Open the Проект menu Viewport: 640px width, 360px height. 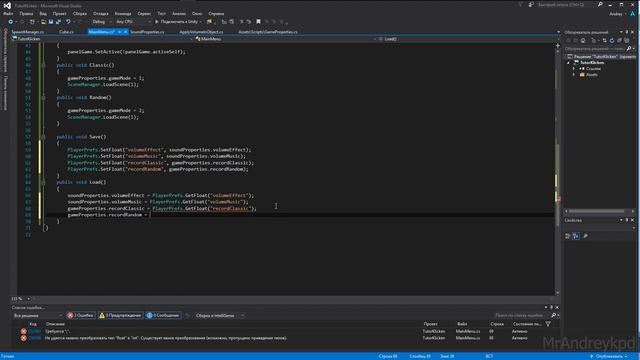pyautogui.click(x=59, y=14)
